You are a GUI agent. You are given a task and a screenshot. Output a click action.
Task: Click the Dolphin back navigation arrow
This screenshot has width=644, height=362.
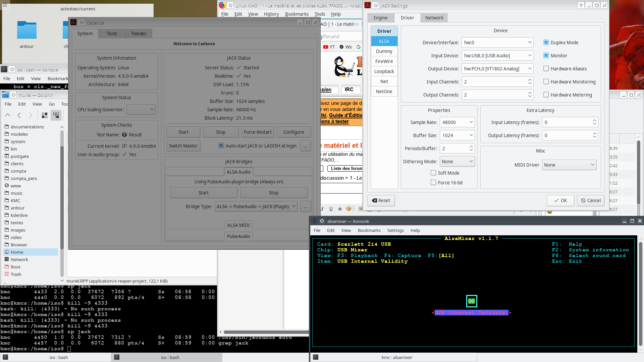19,115
